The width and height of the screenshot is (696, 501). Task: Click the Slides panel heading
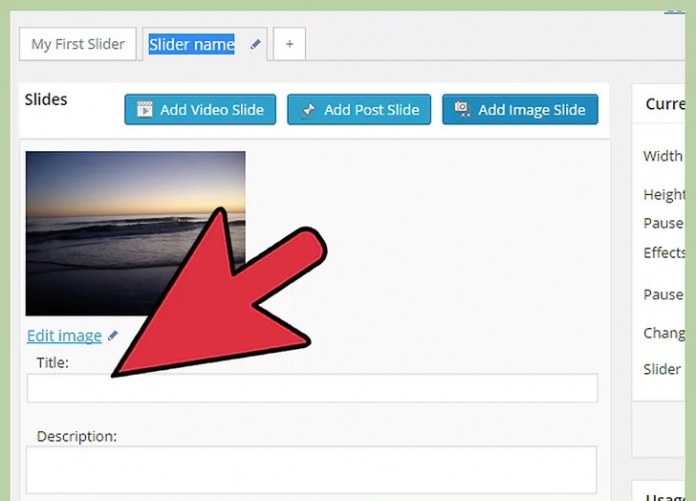(46, 100)
